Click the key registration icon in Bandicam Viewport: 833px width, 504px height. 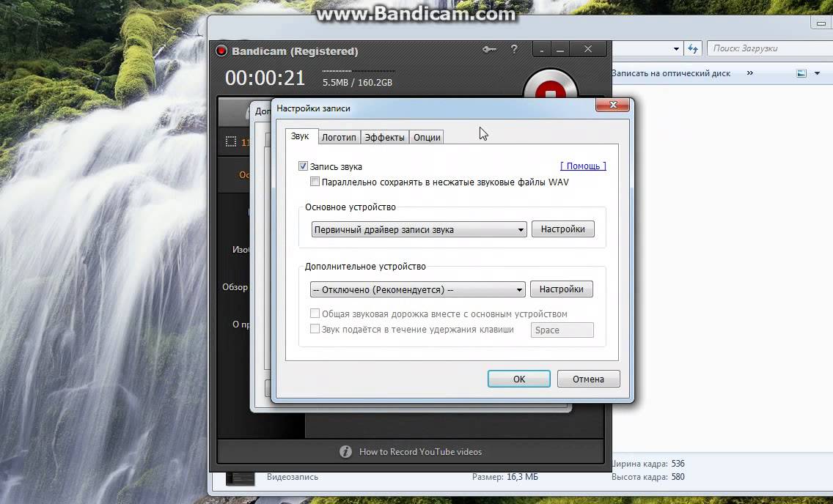(489, 49)
